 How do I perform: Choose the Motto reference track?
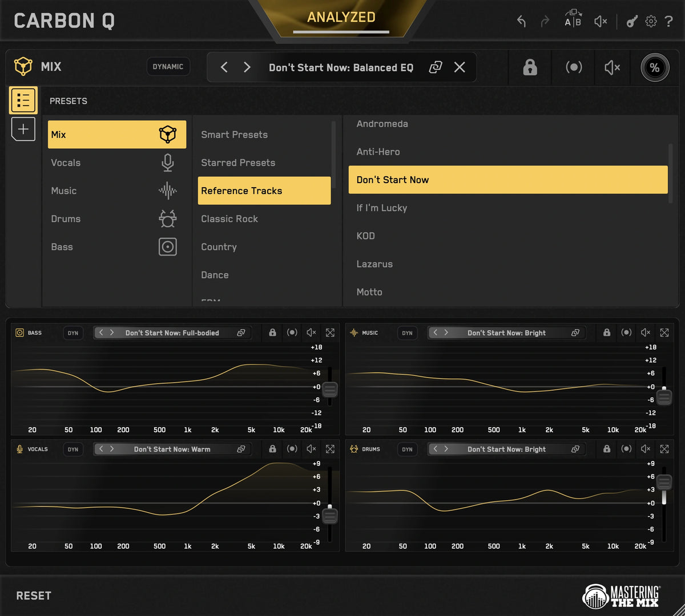[x=507, y=292]
